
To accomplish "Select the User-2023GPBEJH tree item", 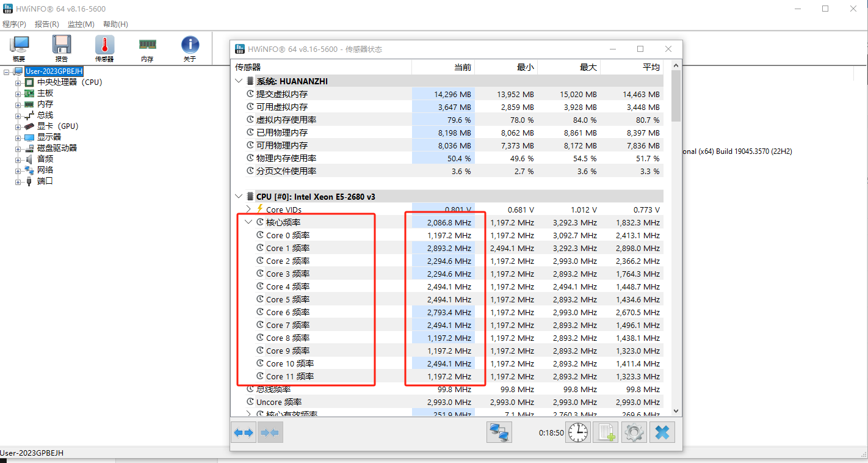I will pyautogui.click(x=54, y=71).
